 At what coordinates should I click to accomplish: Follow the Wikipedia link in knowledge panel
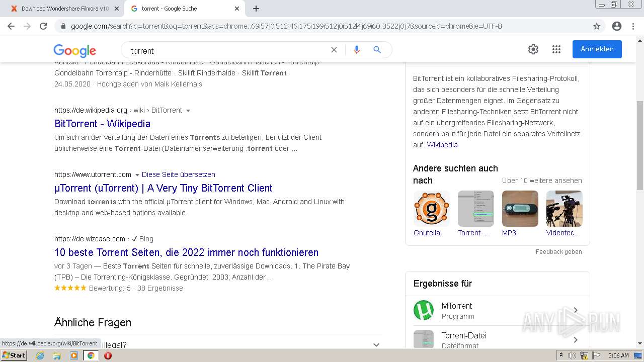click(x=442, y=145)
